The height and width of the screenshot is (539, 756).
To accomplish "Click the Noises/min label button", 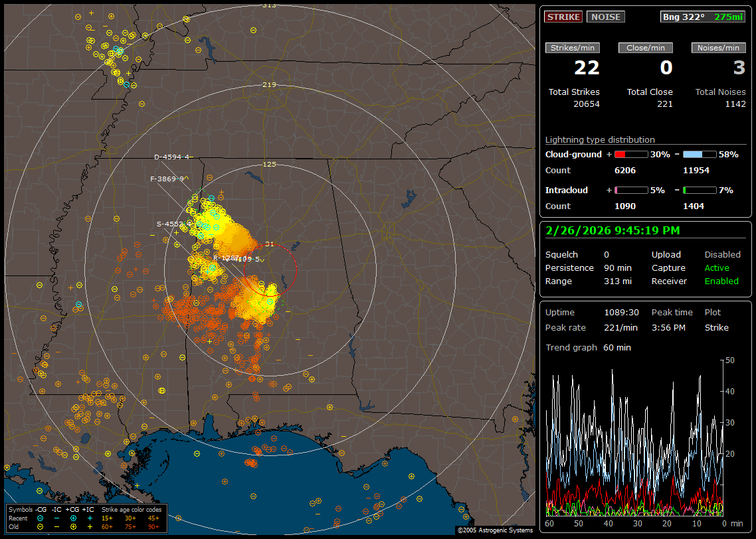I will [x=718, y=48].
